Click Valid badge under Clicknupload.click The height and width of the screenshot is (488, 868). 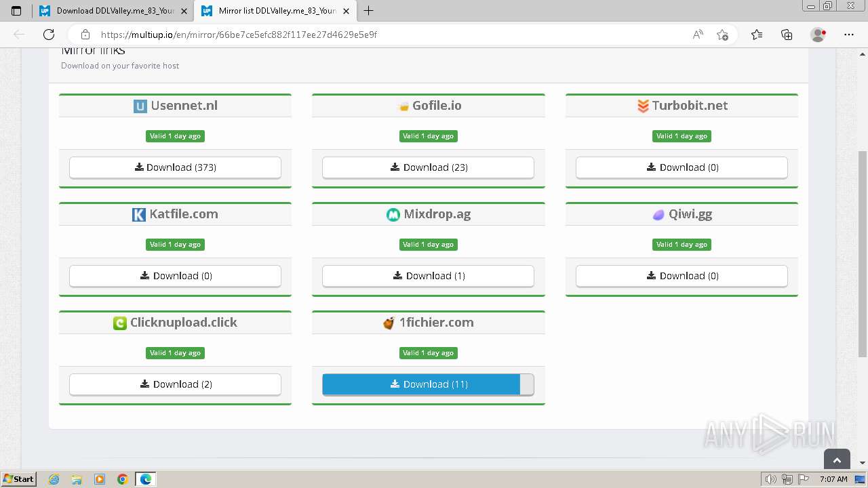pyautogui.click(x=175, y=353)
